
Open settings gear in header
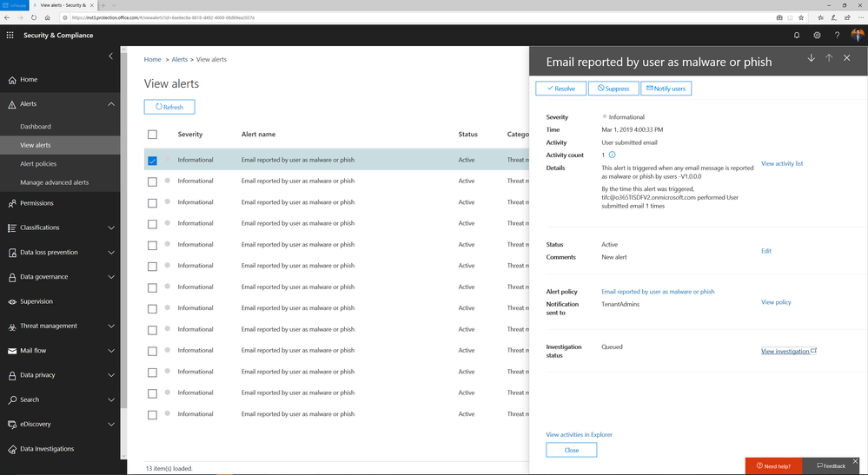click(x=817, y=35)
